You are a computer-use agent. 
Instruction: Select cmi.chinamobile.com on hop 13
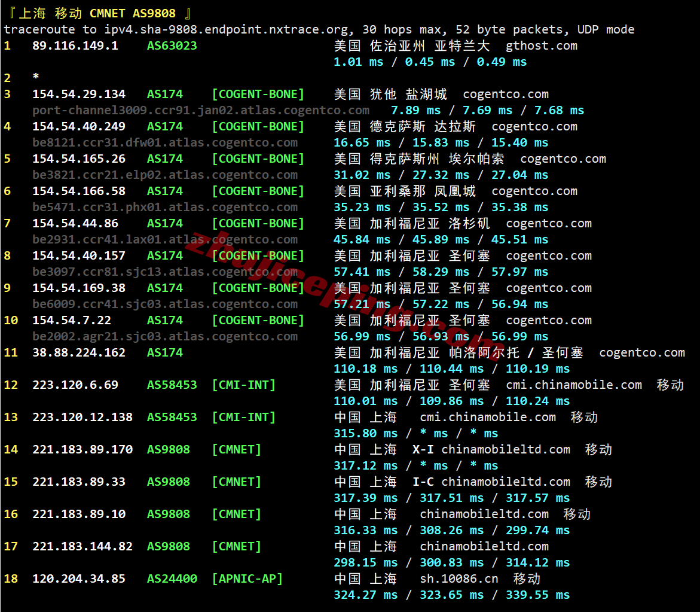(x=488, y=417)
